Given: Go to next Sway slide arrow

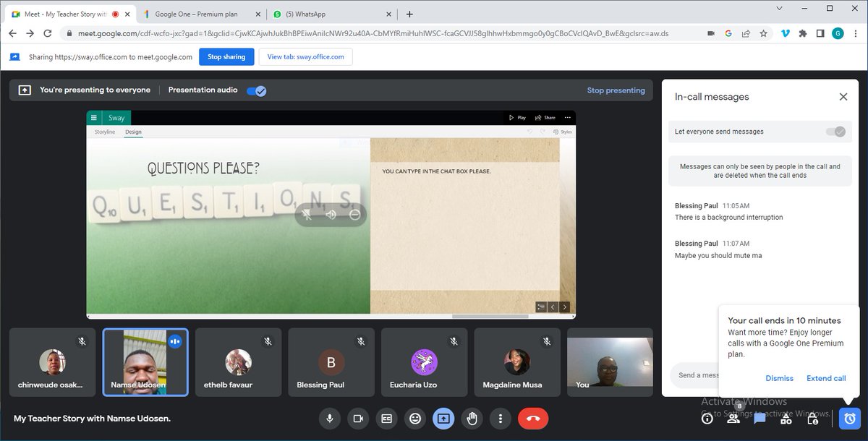Looking at the screenshot, I should [565, 307].
